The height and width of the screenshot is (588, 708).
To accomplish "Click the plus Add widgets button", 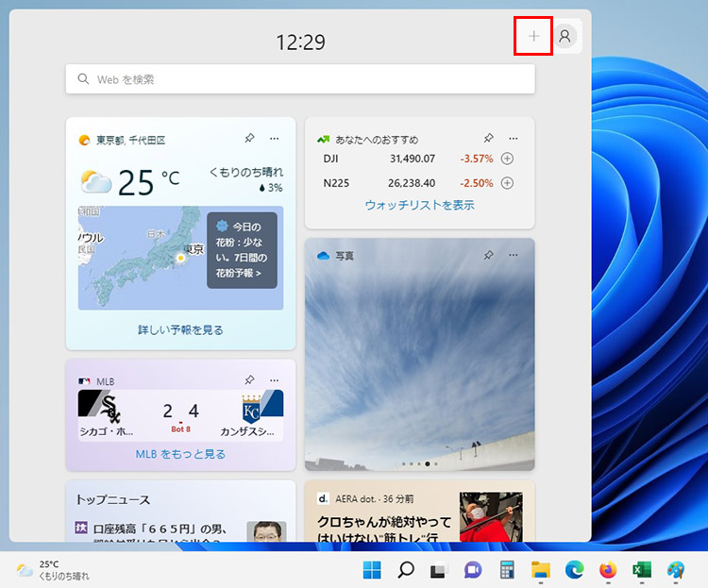I will pos(533,36).
